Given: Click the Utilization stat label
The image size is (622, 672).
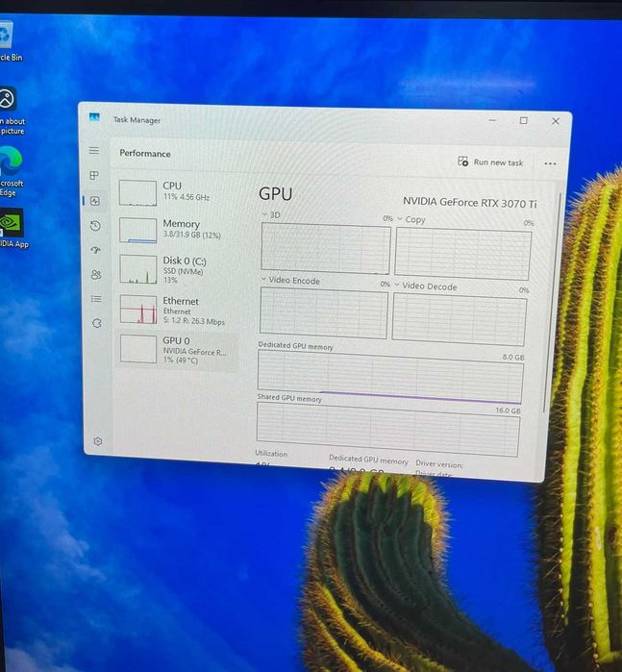Looking at the screenshot, I should click(x=271, y=454).
